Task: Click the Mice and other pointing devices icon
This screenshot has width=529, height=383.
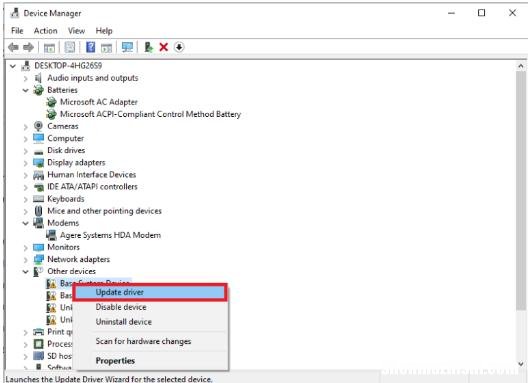Action: (x=38, y=211)
